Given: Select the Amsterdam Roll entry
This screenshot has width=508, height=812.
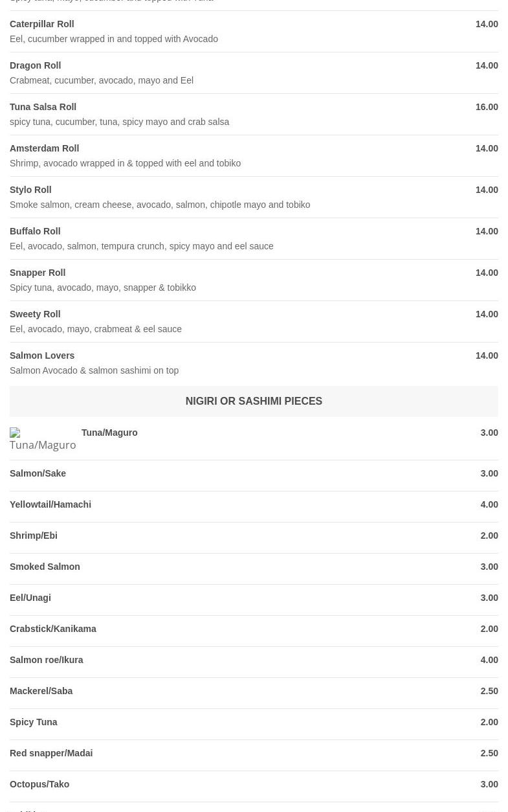Looking at the screenshot, I should tap(45, 148).
